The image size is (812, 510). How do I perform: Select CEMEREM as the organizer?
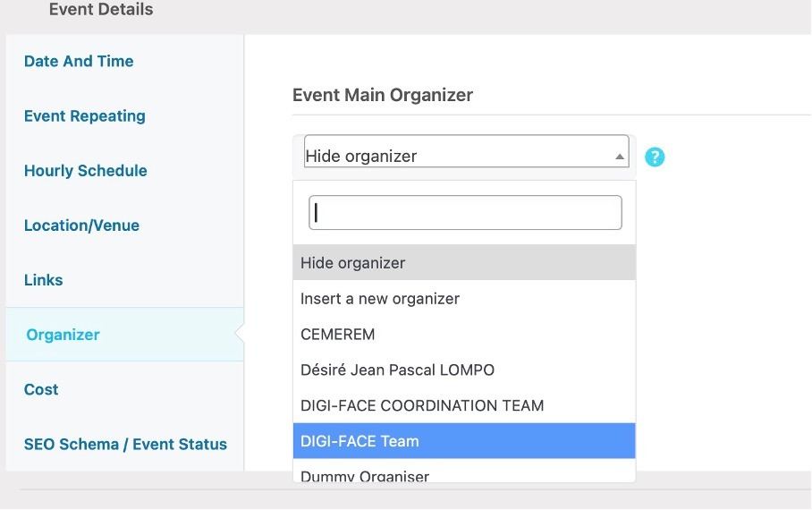point(464,335)
